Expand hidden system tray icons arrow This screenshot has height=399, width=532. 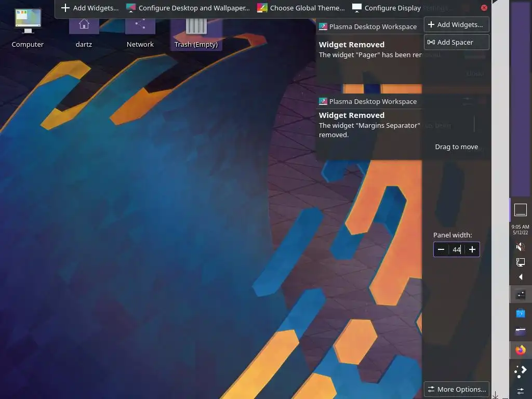coord(521,277)
